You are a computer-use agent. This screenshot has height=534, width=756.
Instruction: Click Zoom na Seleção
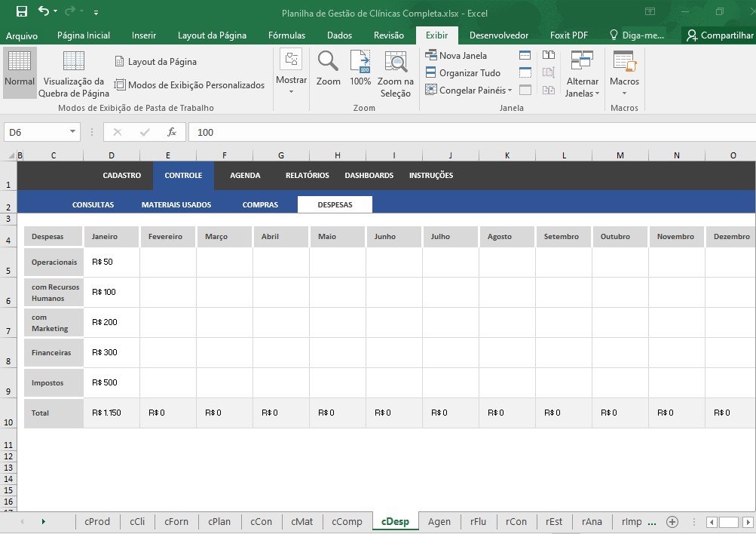click(x=396, y=74)
